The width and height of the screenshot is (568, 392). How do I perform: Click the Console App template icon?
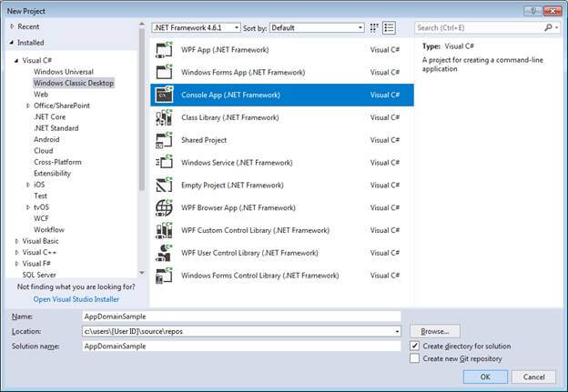click(164, 95)
